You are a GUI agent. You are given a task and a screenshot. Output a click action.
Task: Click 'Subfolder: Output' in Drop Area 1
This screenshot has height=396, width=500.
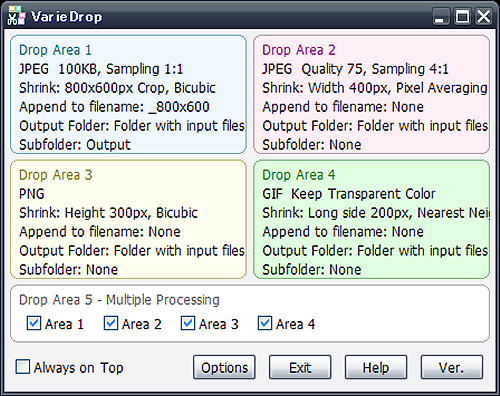75,145
